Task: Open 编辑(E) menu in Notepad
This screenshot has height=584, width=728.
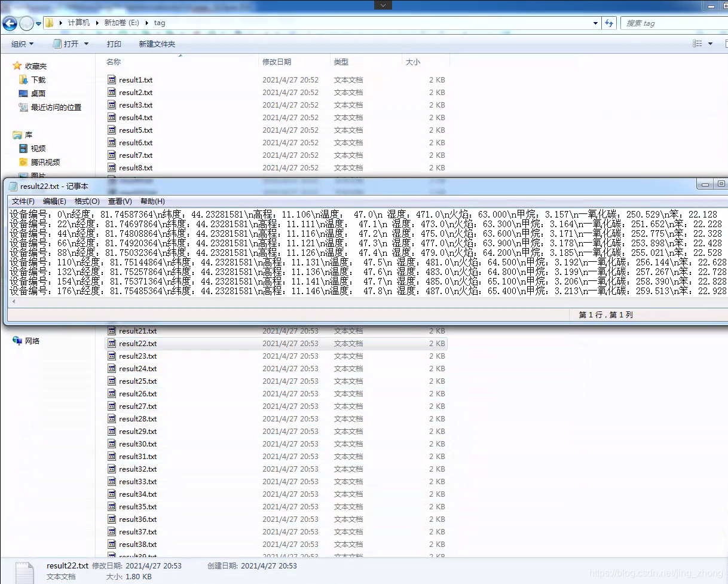Action: (x=54, y=201)
